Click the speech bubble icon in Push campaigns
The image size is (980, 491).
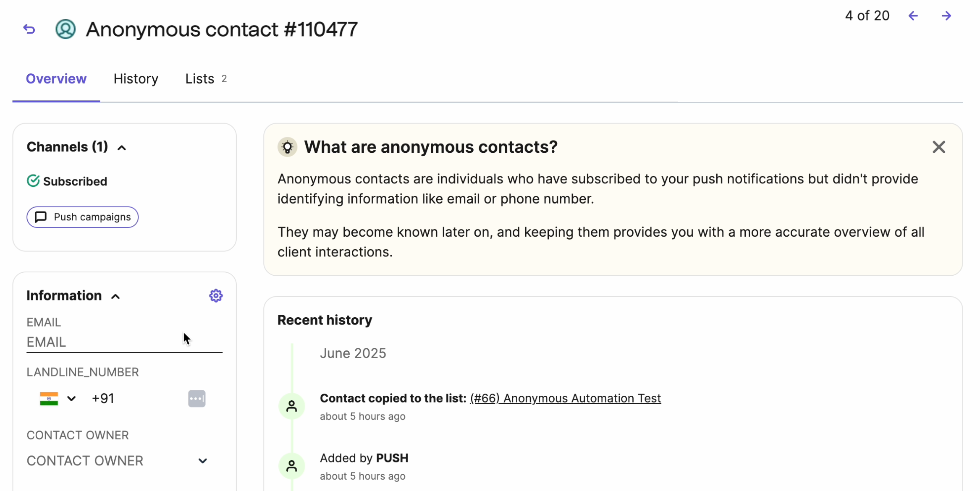(x=41, y=217)
